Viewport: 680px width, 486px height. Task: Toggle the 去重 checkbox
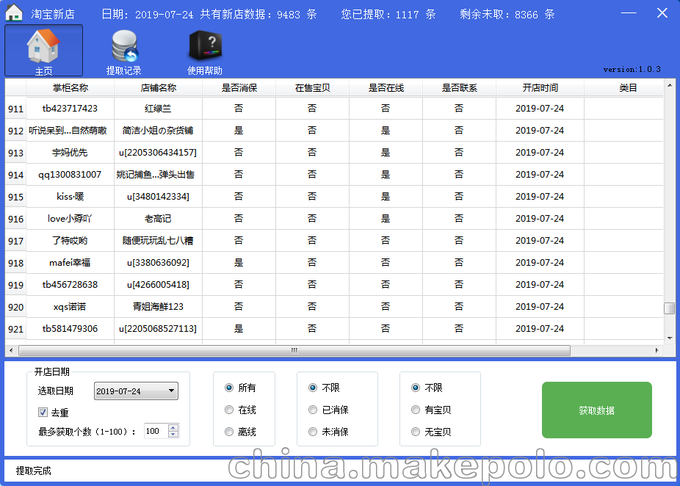(42, 412)
